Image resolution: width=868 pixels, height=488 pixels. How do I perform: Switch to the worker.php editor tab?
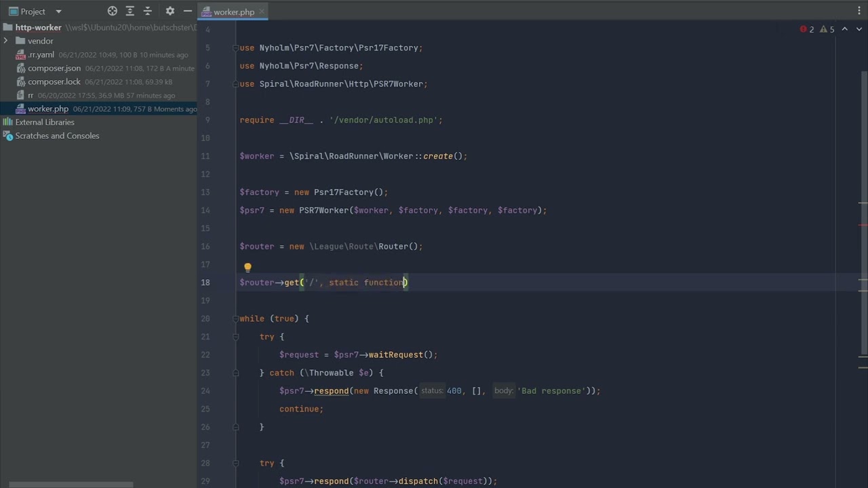coord(233,12)
